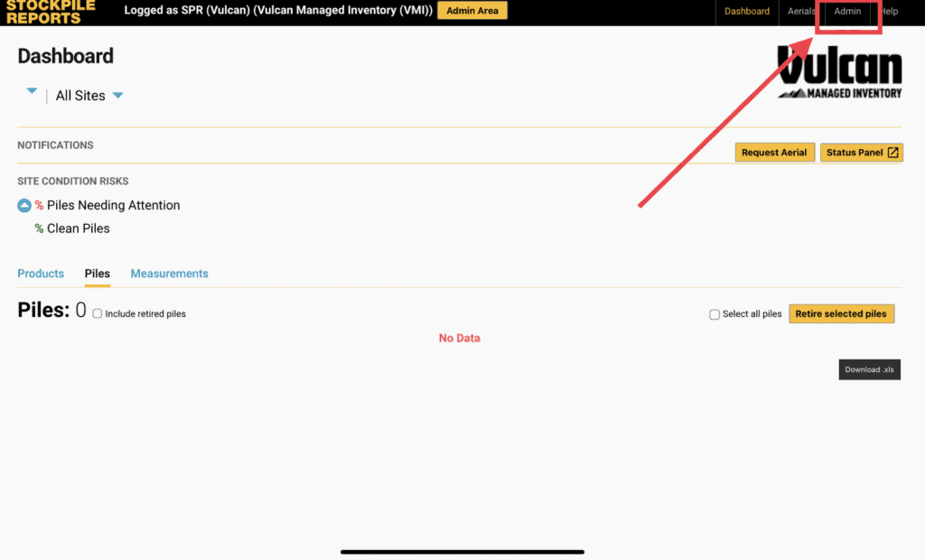Open the Help menu item
Viewport: 925px width, 560px height.
pos(890,12)
